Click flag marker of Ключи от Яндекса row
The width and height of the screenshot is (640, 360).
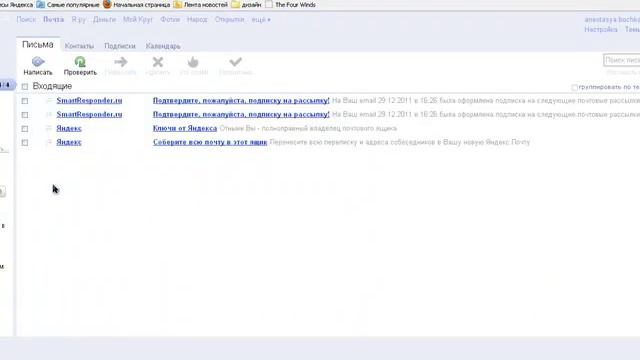coord(49,128)
